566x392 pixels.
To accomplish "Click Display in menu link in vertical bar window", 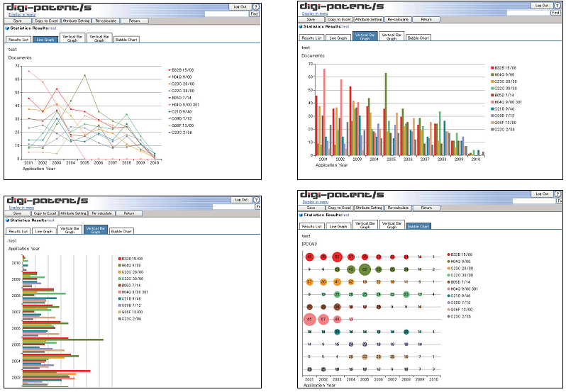I will tap(315, 13).
